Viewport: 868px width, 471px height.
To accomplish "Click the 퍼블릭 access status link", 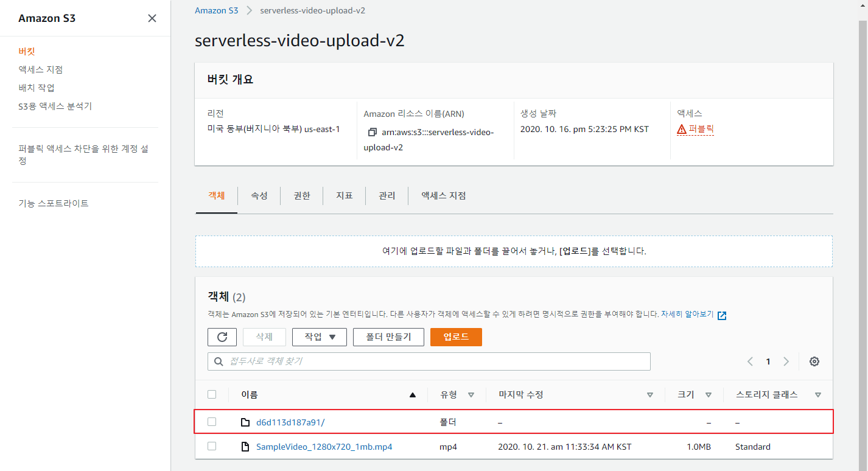I will 701,129.
